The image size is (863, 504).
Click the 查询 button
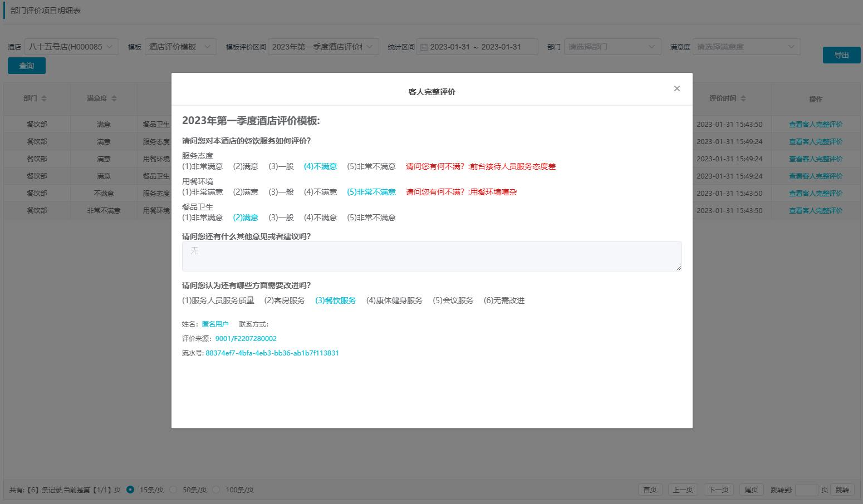[27, 66]
